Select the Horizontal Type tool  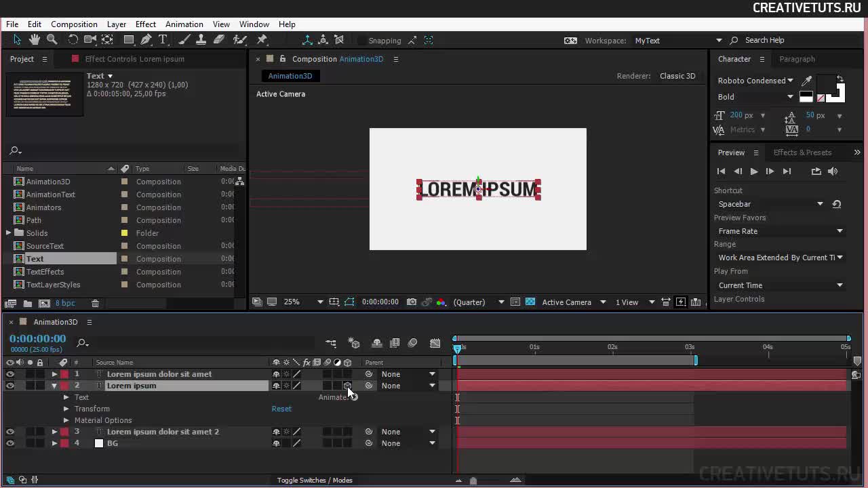(163, 40)
